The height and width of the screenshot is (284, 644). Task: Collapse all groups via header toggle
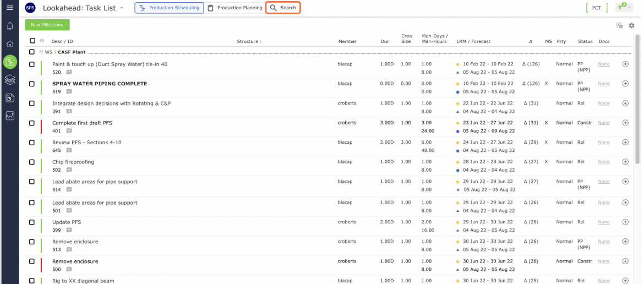[41, 41]
